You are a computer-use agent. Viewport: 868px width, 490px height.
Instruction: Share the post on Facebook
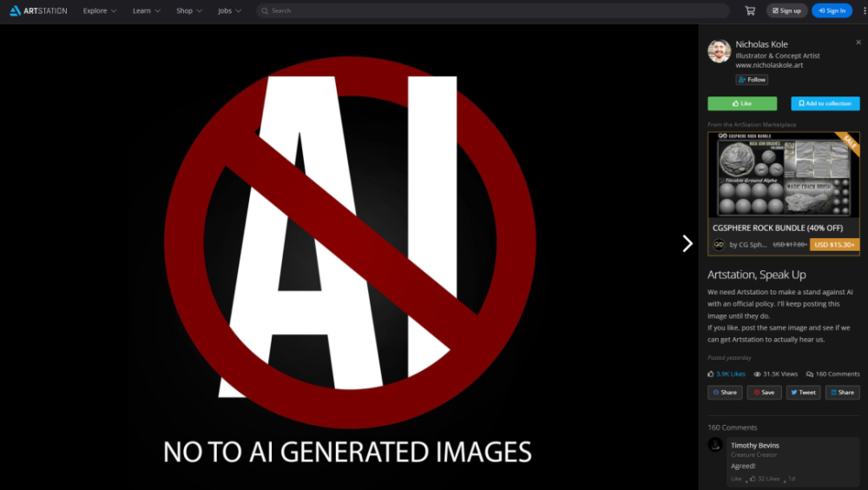point(725,393)
